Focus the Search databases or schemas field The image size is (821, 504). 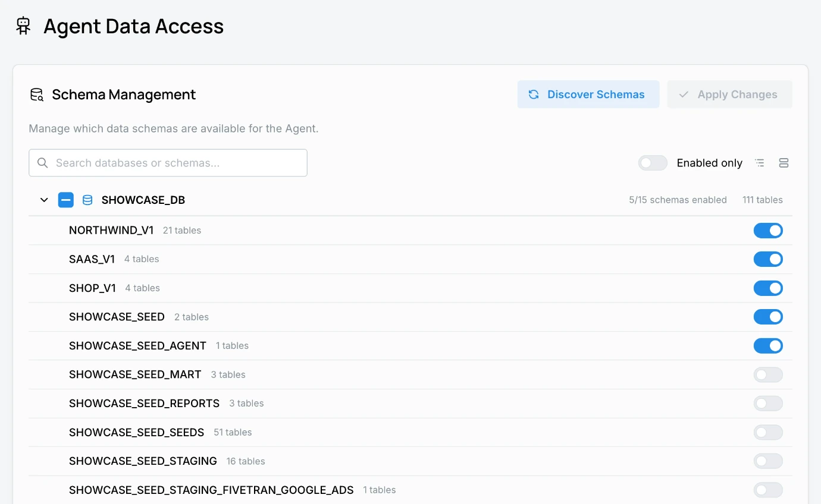[x=168, y=163]
